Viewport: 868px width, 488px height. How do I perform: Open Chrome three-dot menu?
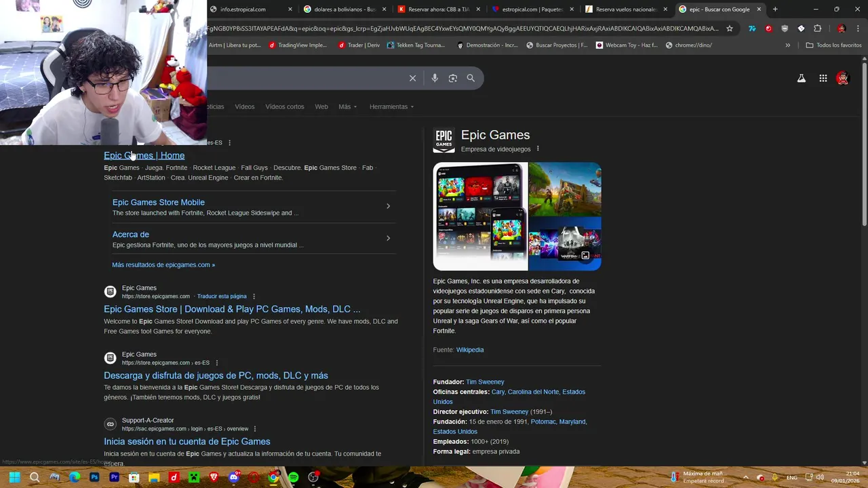tap(857, 28)
